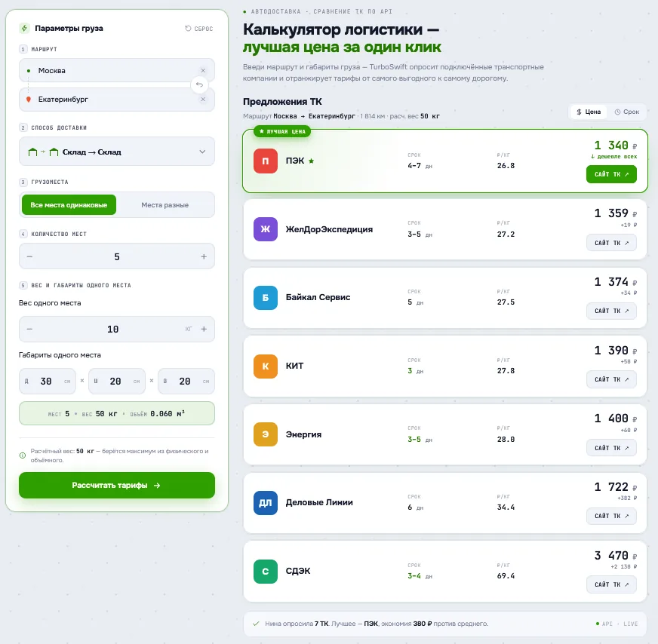The height and width of the screenshot is (644, 658).
Task: Click ЖелДорЭкспедиция rate 27.2 ₽/кг
Action: [x=506, y=235]
